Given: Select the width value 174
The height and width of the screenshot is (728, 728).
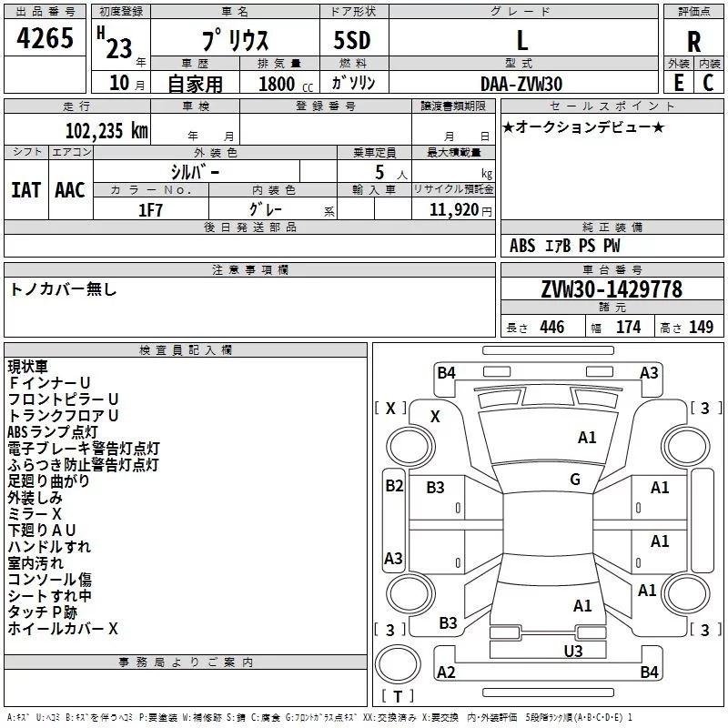Looking at the screenshot, I should [628, 327].
